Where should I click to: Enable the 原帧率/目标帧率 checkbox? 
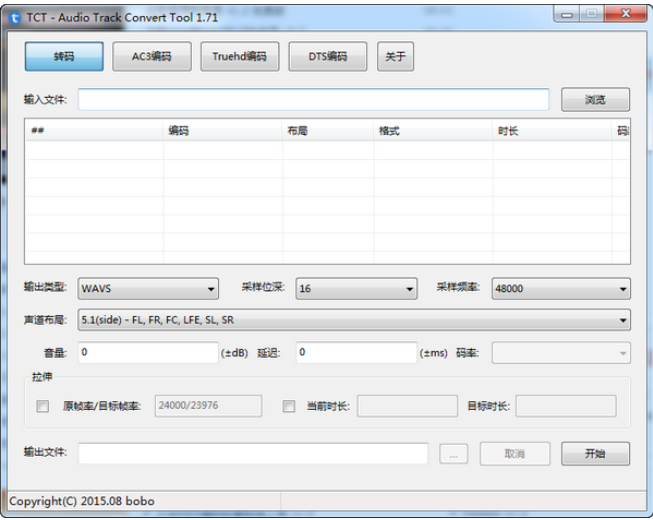(x=42, y=406)
